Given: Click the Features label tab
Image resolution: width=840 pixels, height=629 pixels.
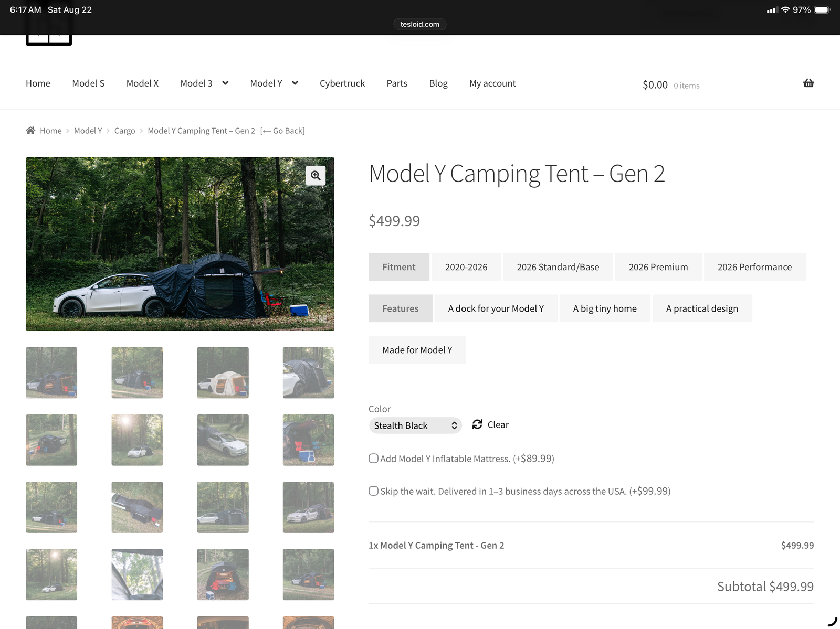Looking at the screenshot, I should (x=401, y=308).
